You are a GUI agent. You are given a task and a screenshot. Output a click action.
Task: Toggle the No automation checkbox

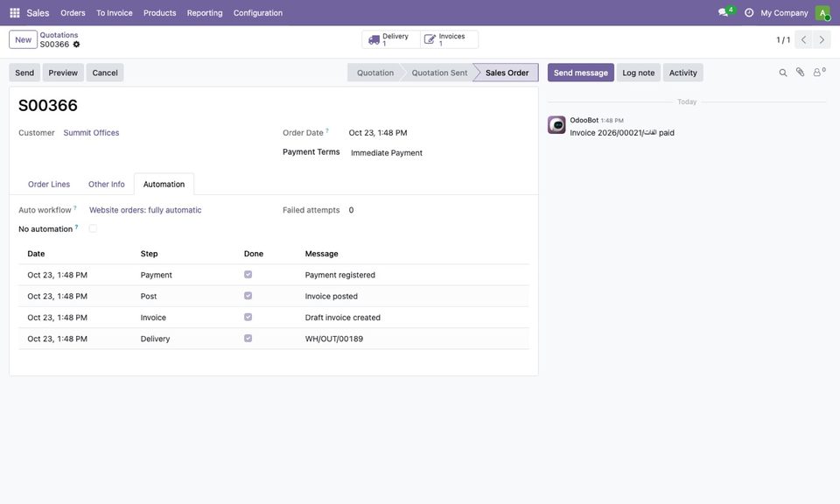93,228
